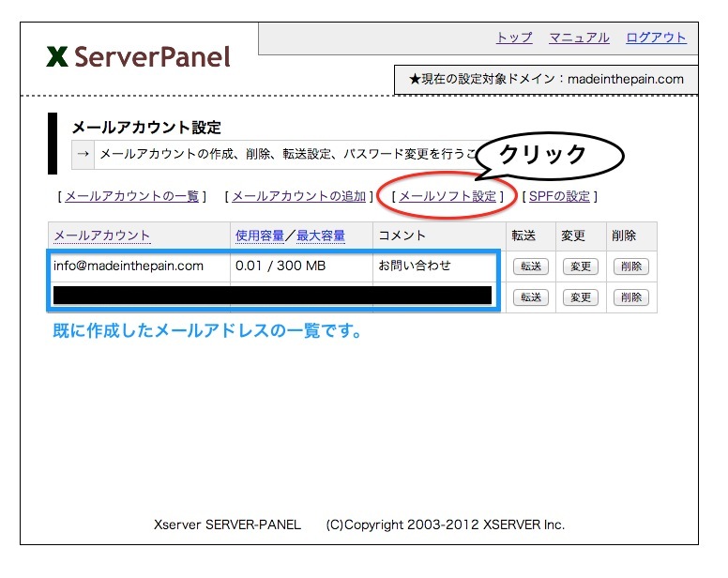This screenshot has height=578, width=728.
Task: Sort by the メールアカウント column header
Action: 101,236
